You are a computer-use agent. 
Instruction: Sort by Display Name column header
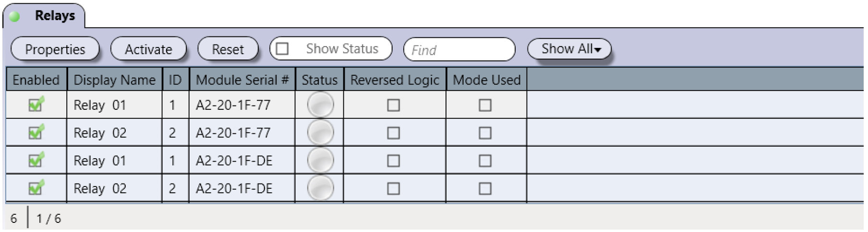click(x=115, y=80)
